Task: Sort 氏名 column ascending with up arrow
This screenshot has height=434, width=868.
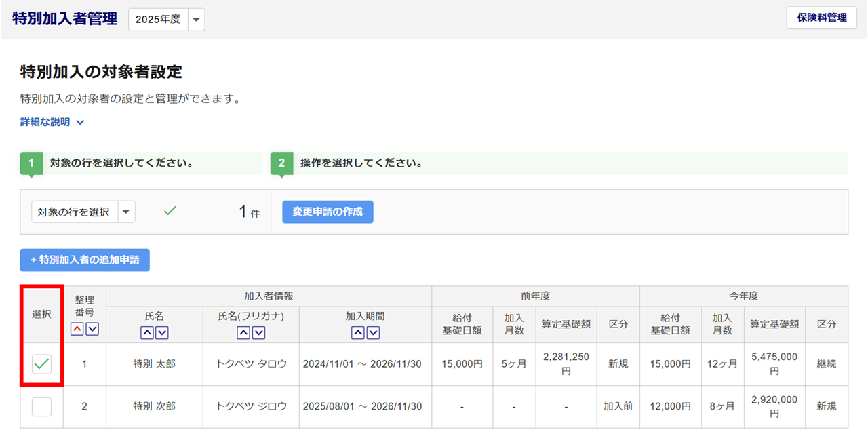Action: click(x=147, y=332)
